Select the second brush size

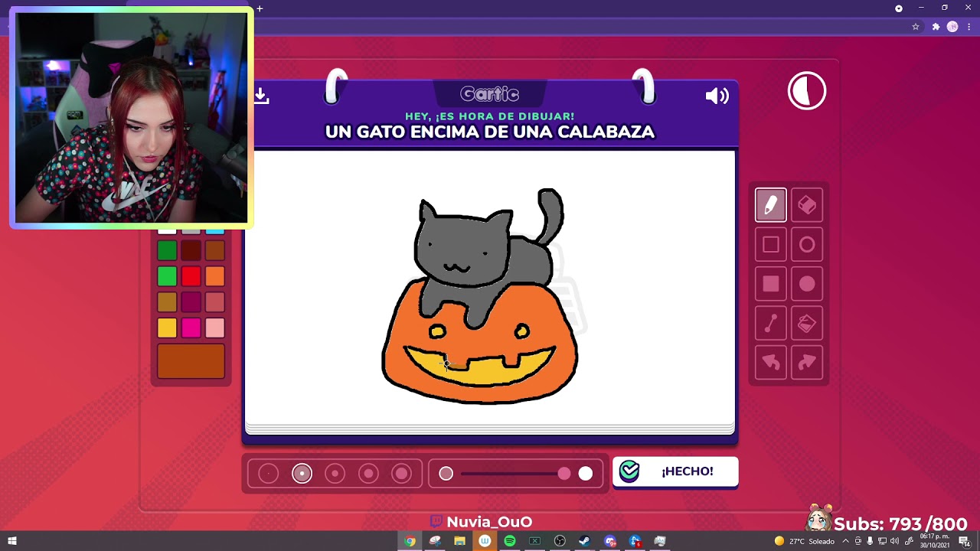point(302,474)
